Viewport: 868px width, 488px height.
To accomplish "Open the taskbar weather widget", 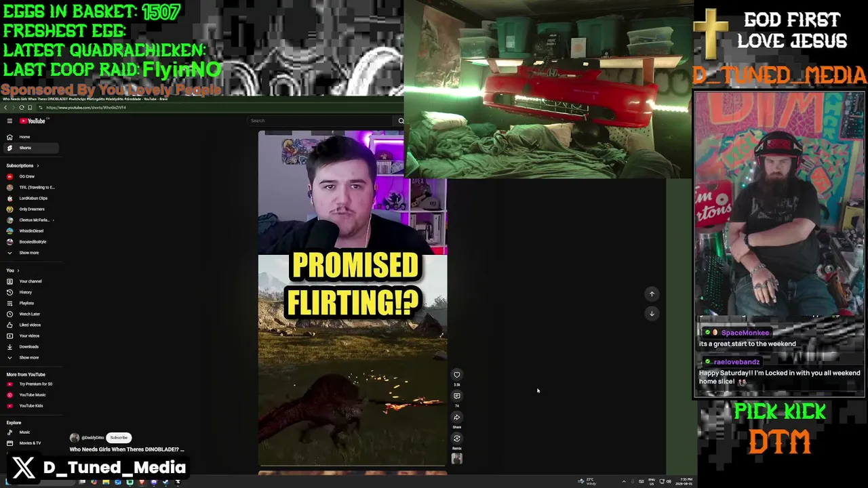I will point(587,481).
